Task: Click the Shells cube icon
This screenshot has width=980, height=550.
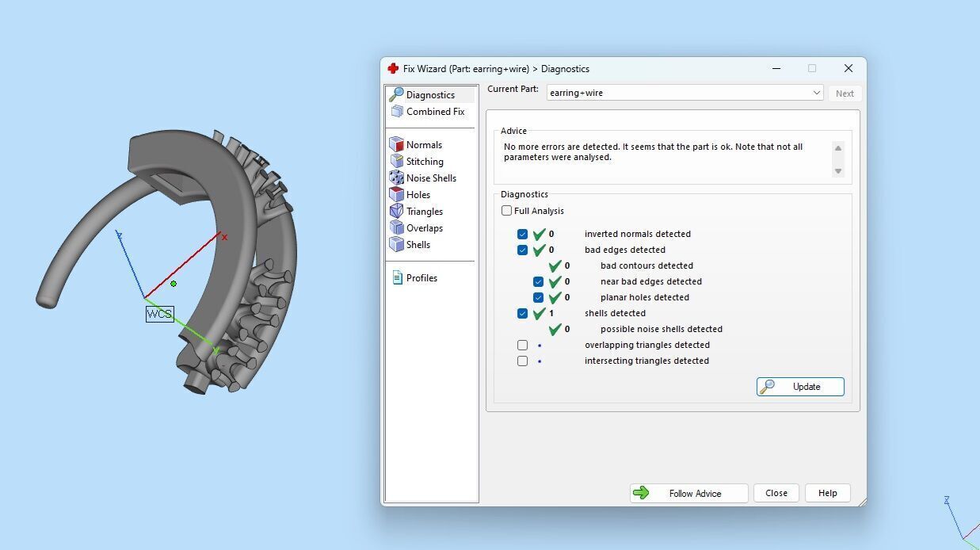Action: pos(397,244)
